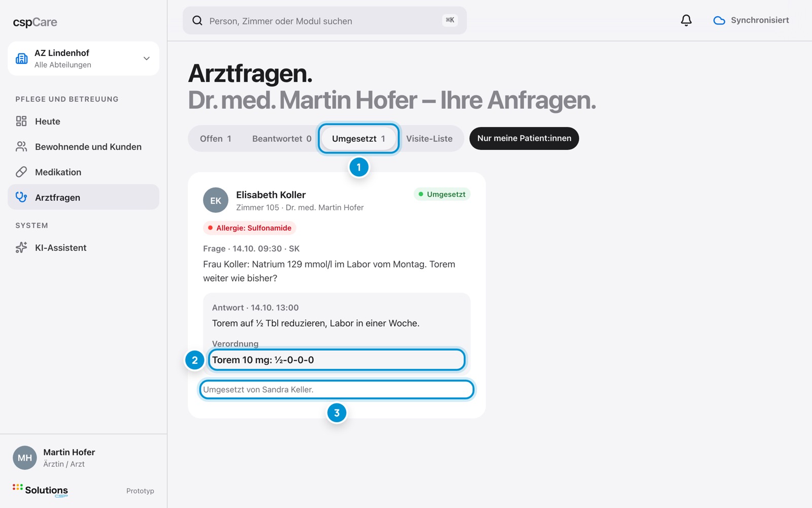Click Martin Hofer user profile name
The height and width of the screenshot is (508, 812).
pos(69,452)
